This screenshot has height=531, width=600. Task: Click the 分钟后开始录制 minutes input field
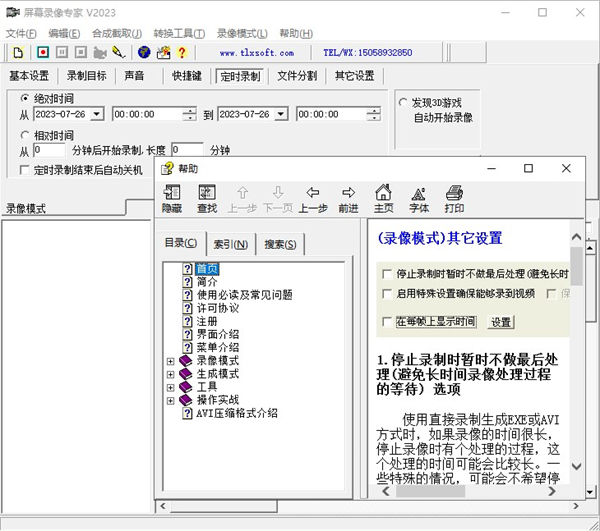(x=49, y=150)
